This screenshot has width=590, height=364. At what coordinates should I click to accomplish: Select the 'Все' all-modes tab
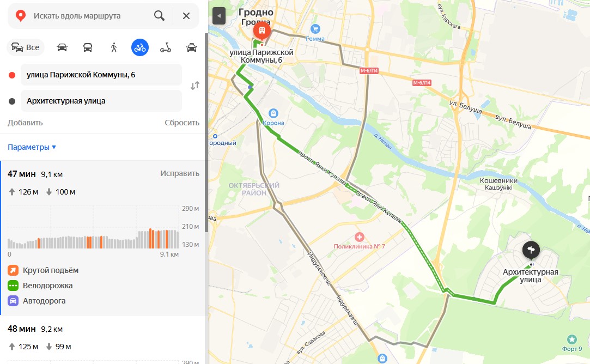[26, 47]
